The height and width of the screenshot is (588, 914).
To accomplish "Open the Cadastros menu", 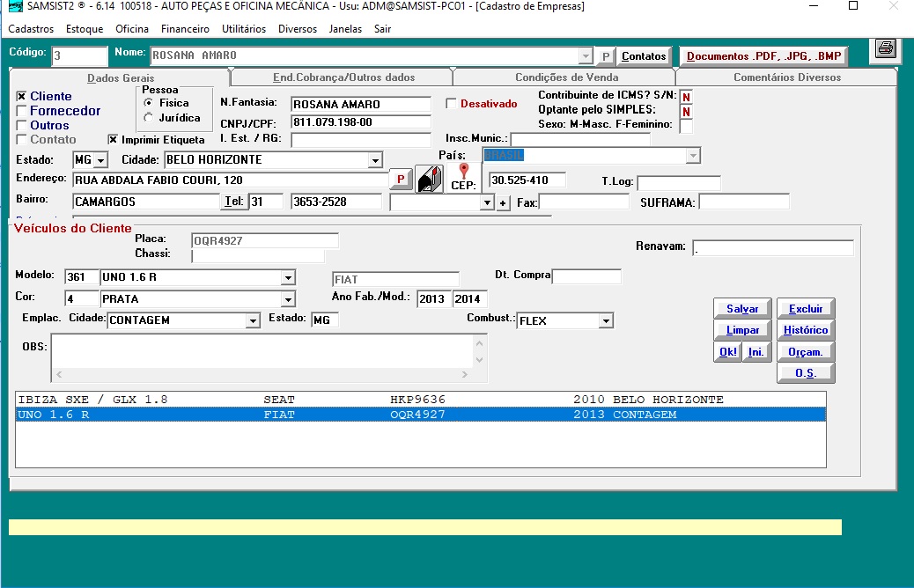I will (x=31, y=28).
